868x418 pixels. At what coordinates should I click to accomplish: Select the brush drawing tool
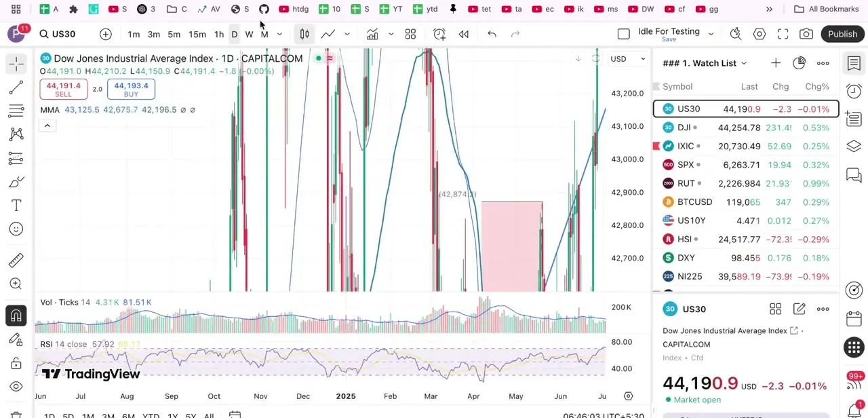point(16,182)
